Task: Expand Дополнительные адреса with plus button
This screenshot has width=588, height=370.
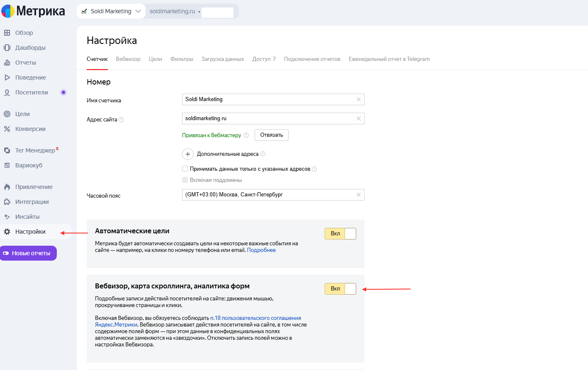Action: tap(188, 154)
